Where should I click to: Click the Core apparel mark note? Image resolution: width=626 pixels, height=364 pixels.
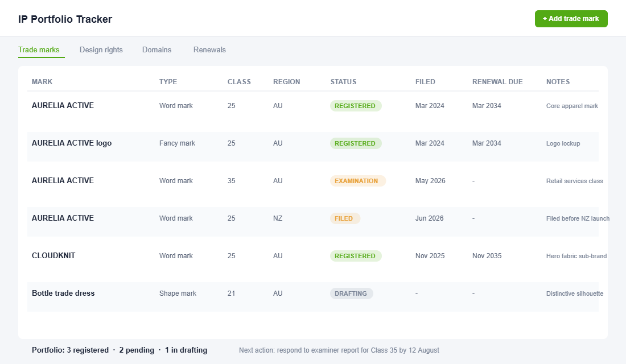pyautogui.click(x=572, y=106)
